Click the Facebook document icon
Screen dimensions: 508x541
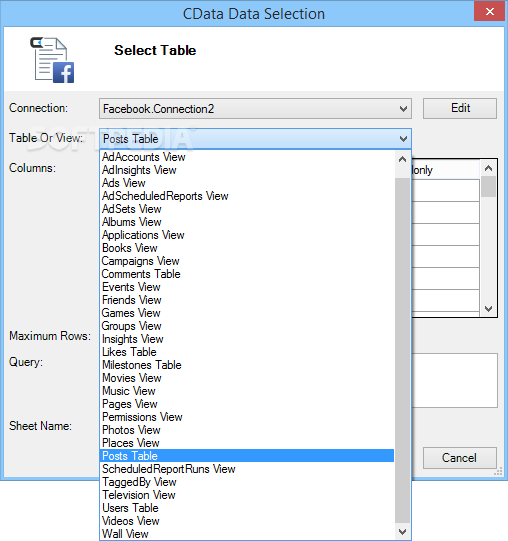[52, 60]
